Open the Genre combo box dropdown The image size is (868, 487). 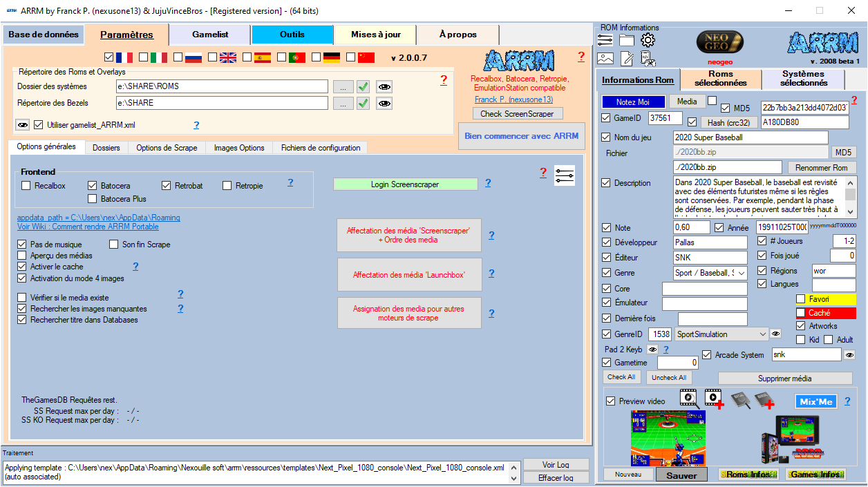coord(742,273)
